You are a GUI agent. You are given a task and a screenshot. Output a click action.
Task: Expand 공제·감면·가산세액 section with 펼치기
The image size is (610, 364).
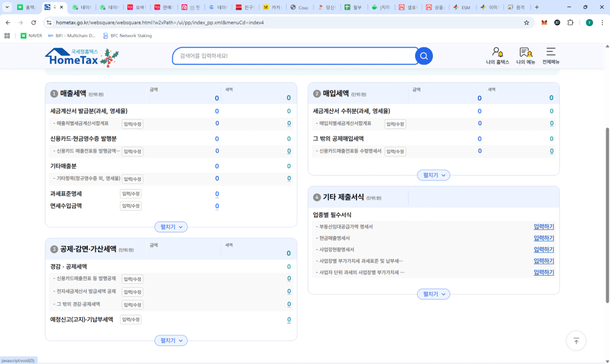coord(171,341)
